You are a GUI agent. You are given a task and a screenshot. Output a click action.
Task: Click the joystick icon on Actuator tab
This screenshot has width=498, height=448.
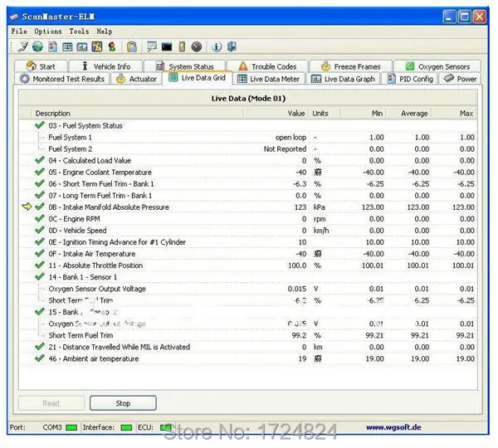120,79
